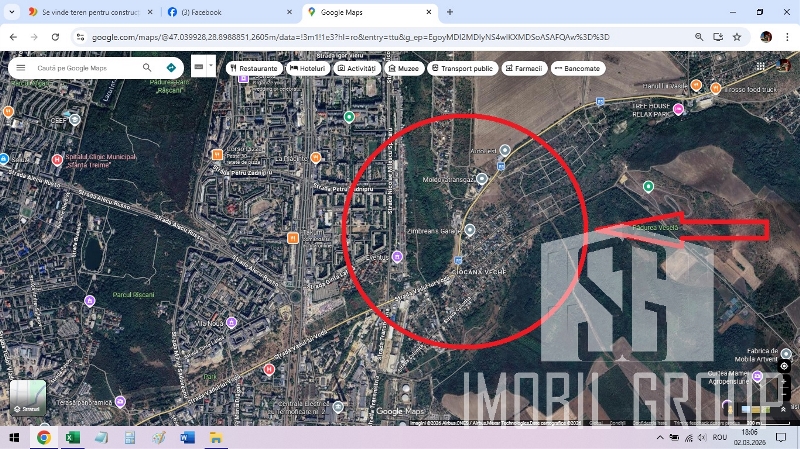Viewport: 800px width, 449px height.
Task: Open Excel from the taskbar
Action: 73,438
